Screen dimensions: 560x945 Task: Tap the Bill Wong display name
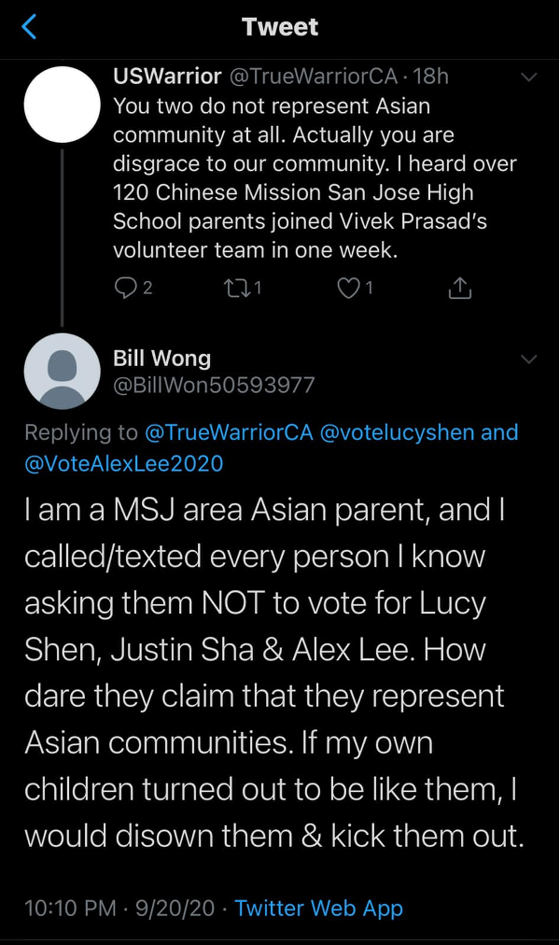(x=161, y=358)
